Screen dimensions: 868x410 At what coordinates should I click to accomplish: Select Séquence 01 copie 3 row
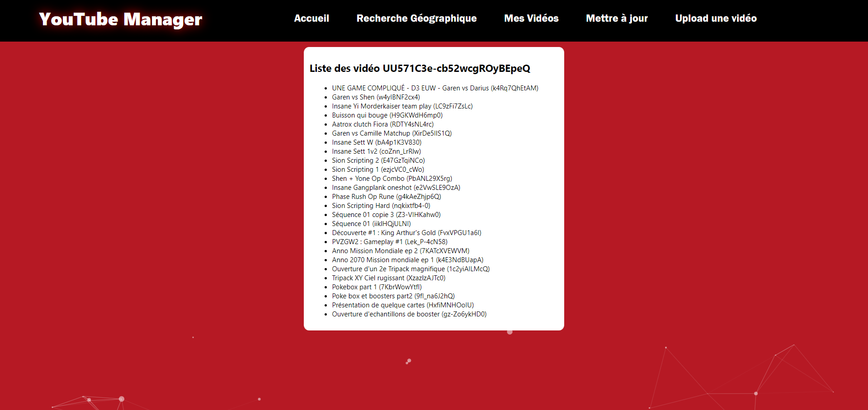click(386, 215)
